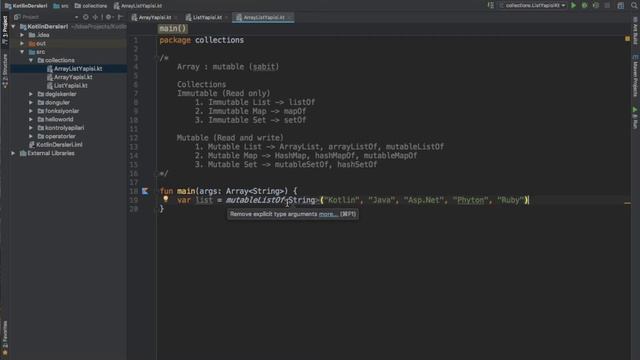
Task: Collapse the src folder
Action: (22, 52)
